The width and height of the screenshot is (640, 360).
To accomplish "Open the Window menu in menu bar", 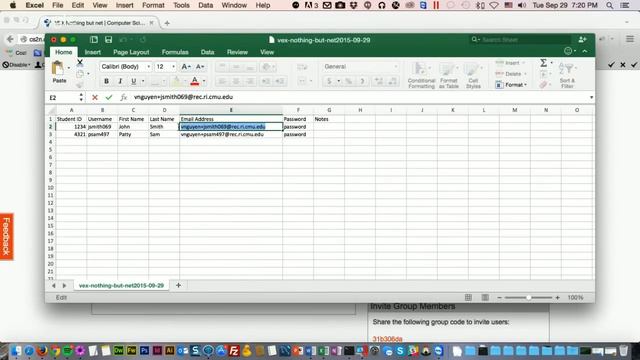I will tap(234, 5).
